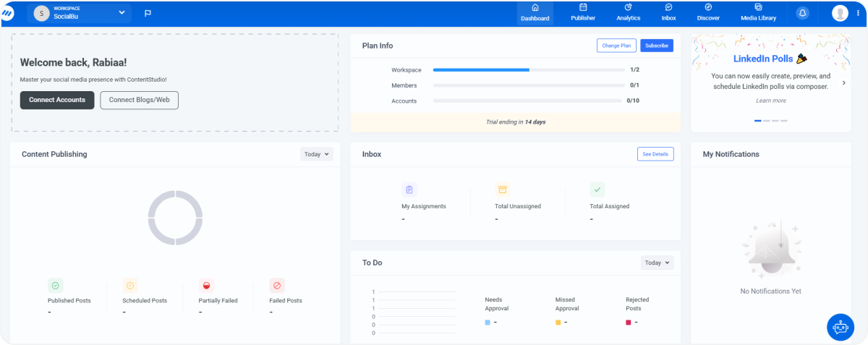Click the Content Publishing donut chart
The width and height of the screenshot is (868, 345).
175,218
